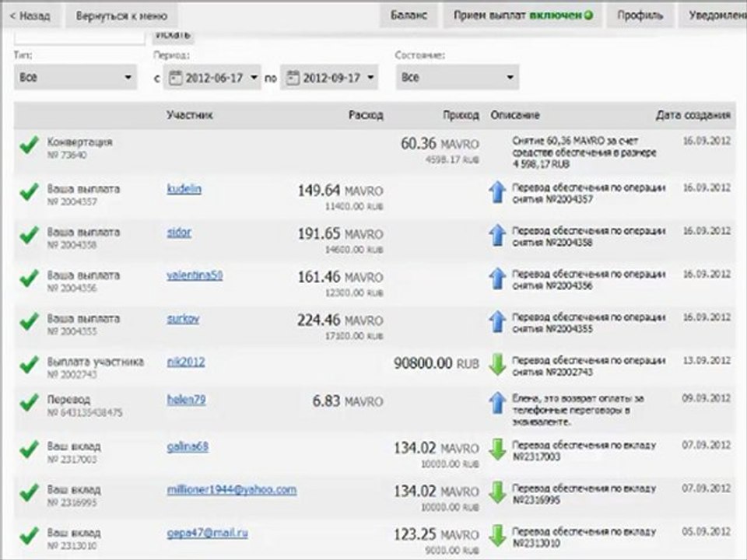Click the date 09.09.2012
747x560 pixels.
pos(707,398)
